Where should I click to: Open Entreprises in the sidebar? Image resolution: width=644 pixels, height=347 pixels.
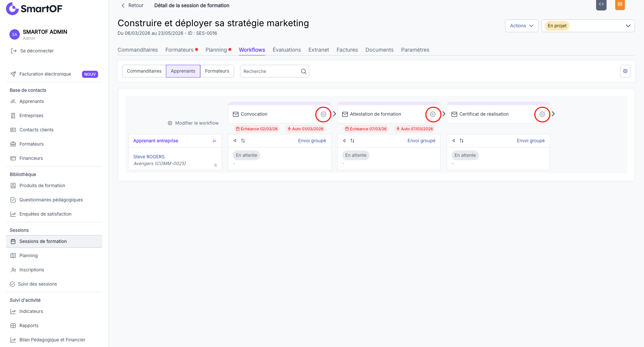coord(54,116)
